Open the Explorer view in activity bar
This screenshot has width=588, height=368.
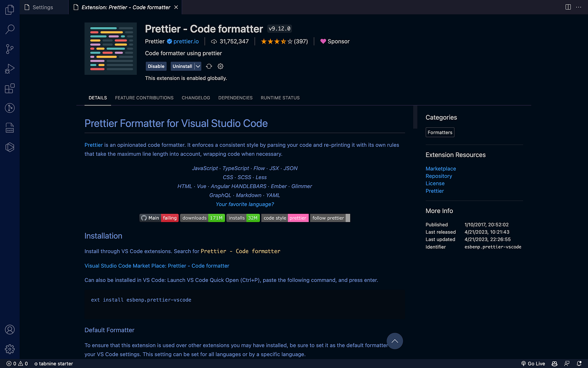tap(10, 10)
